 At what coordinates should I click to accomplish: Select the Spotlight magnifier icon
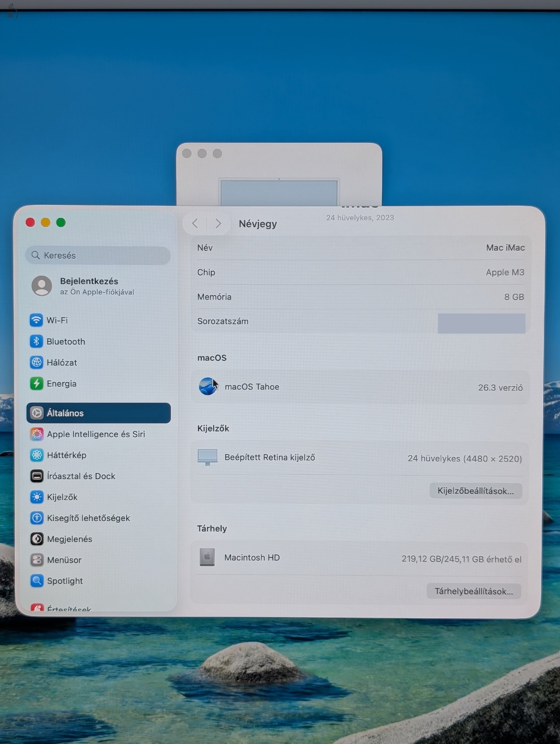tap(37, 581)
